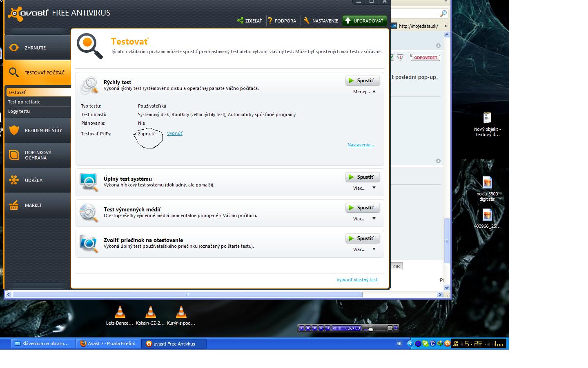Expand Viac for Zvoliť priečinok na otestovanie
Viewport: 588px width, 368px height.
pos(364,249)
